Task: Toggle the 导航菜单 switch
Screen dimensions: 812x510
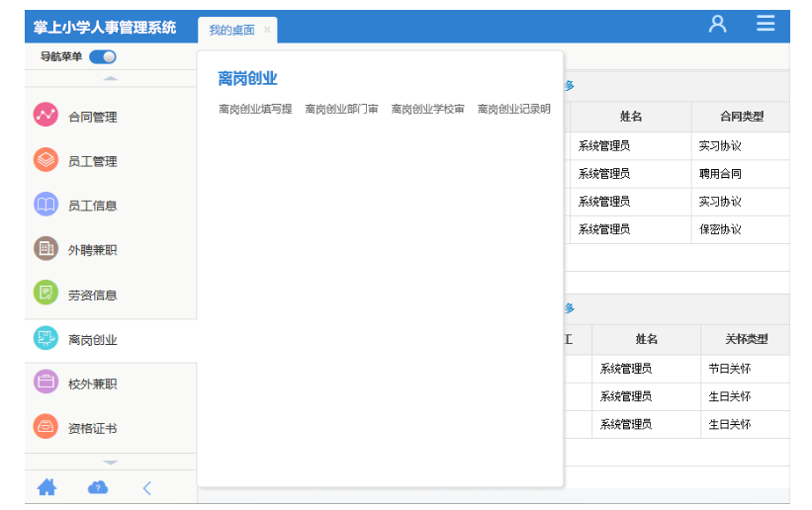Action: click(103, 56)
